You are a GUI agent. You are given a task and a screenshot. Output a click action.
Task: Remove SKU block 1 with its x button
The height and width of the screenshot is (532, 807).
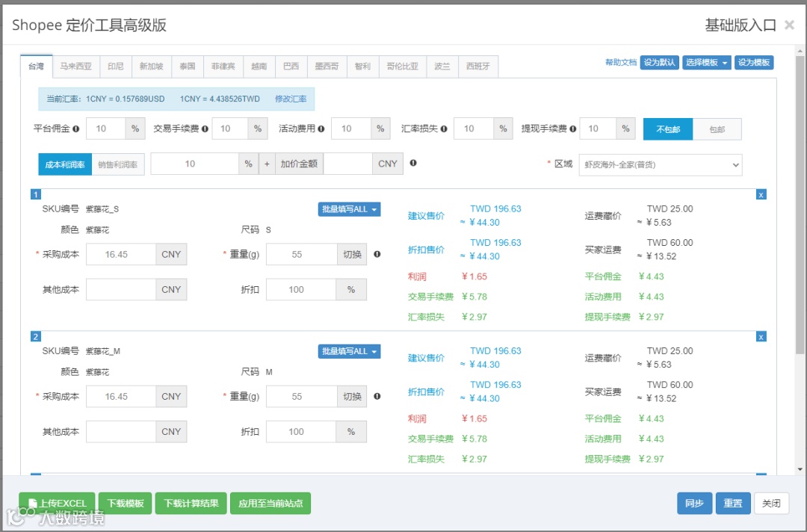761,194
